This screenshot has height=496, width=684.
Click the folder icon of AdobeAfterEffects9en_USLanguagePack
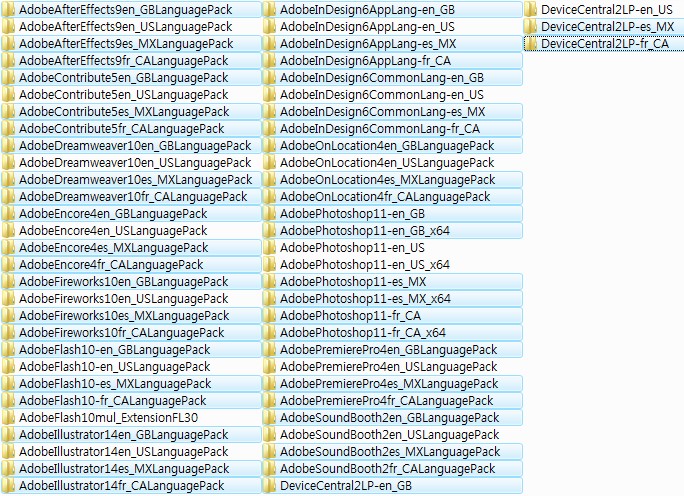pyautogui.click(x=8, y=27)
